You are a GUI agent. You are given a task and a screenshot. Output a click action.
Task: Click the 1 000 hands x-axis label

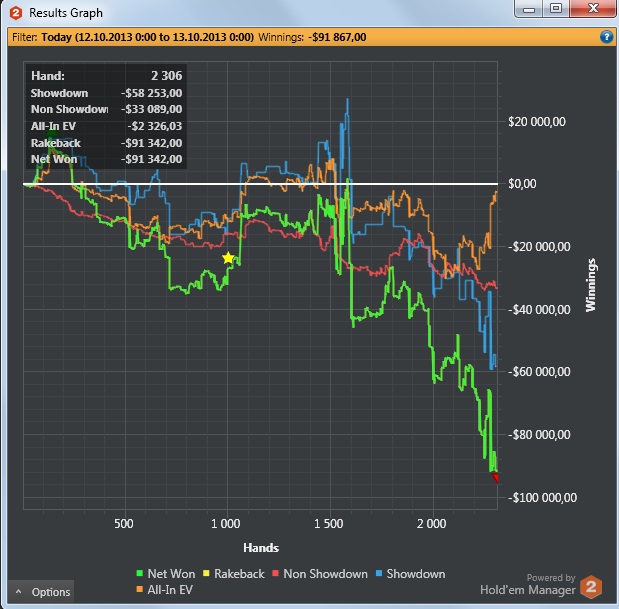click(x=225, y=524)
